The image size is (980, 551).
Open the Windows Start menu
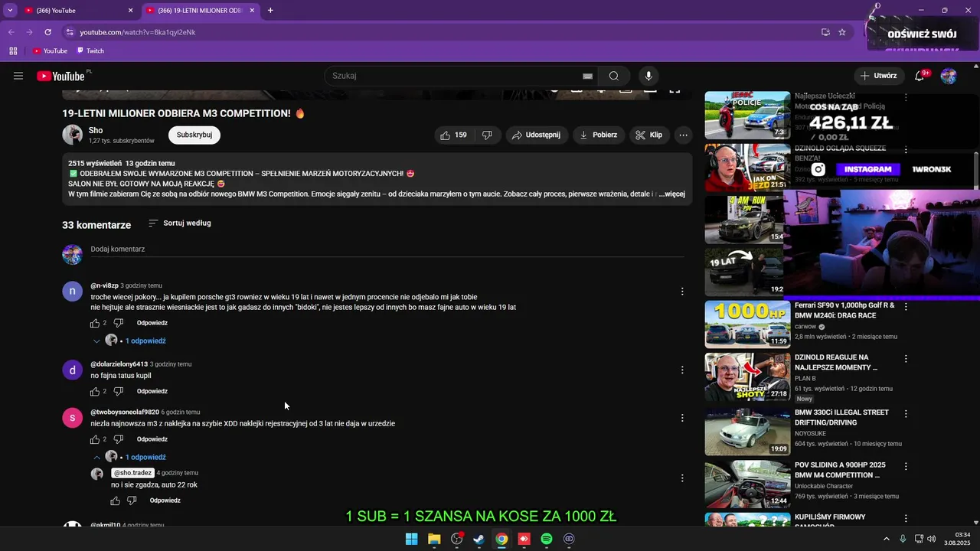411,539
